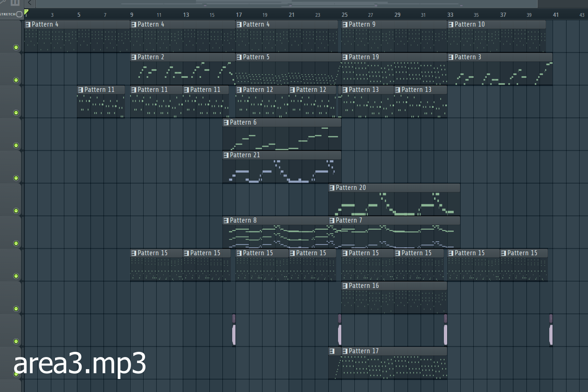This screenshot has height=392, width=588.
Task: Click bar 29 on the timeline ruler
Action: tap(397, 14)
